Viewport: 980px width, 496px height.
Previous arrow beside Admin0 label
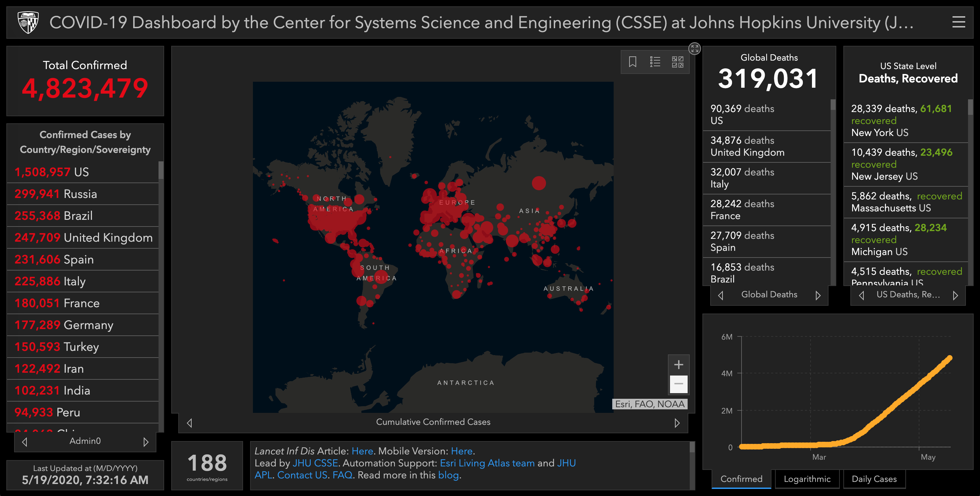click(25, 442)
